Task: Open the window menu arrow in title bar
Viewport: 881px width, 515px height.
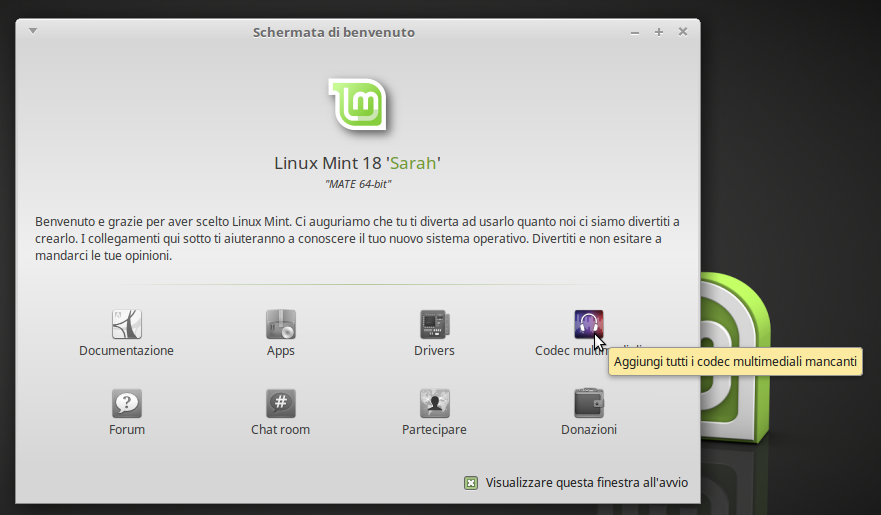Action: coord(33,31)
